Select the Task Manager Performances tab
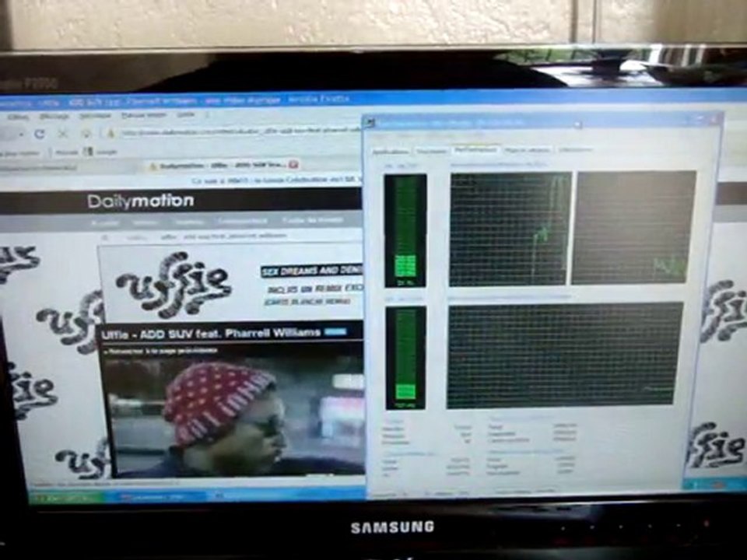The width and height of the screenshot is (747, 560). (475, 149)
